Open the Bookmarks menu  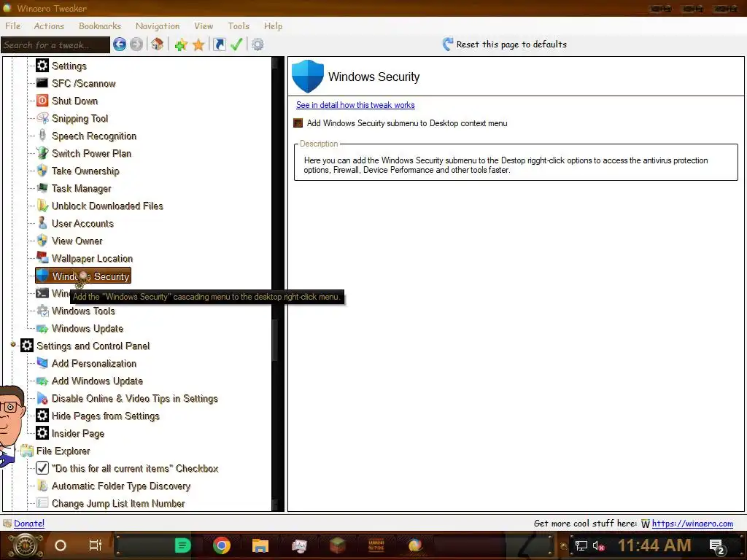point(99,26)
